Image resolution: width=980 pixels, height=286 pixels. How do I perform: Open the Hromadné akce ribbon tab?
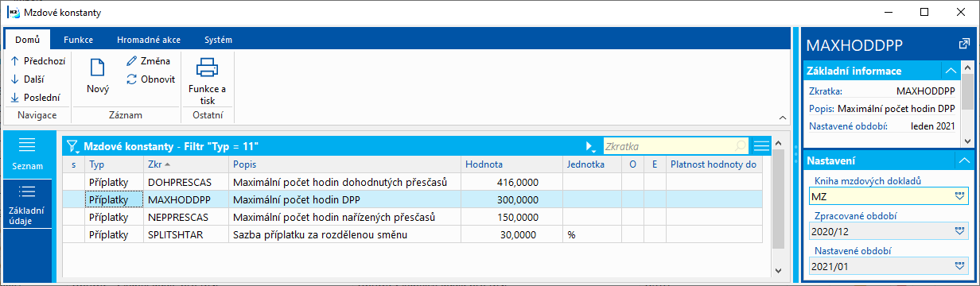pyautogui.click(x=148, y=39)
